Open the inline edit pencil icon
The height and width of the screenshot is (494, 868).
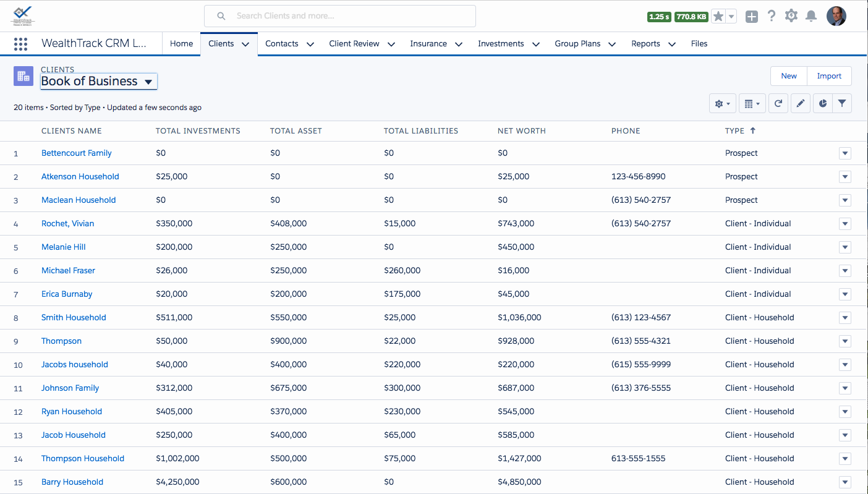799,103
